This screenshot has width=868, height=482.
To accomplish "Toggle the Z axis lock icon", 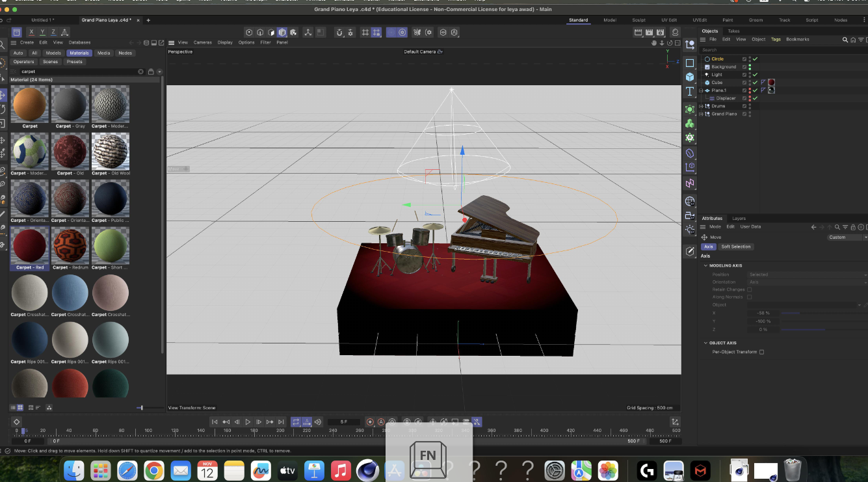I will click(x=54, y=33).
